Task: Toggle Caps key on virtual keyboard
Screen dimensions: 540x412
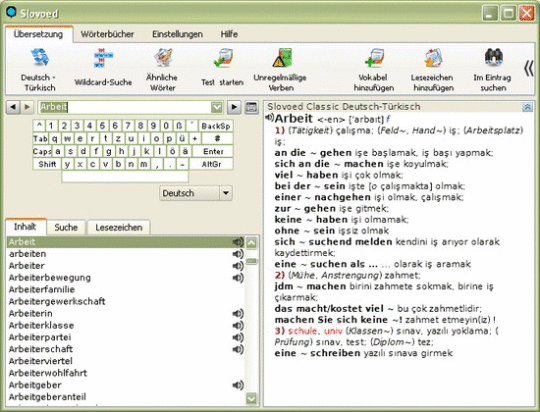Action: coord(42,151)
